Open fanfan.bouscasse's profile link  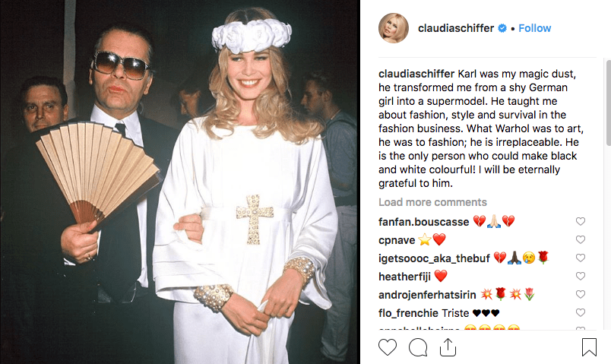(423, 222)
